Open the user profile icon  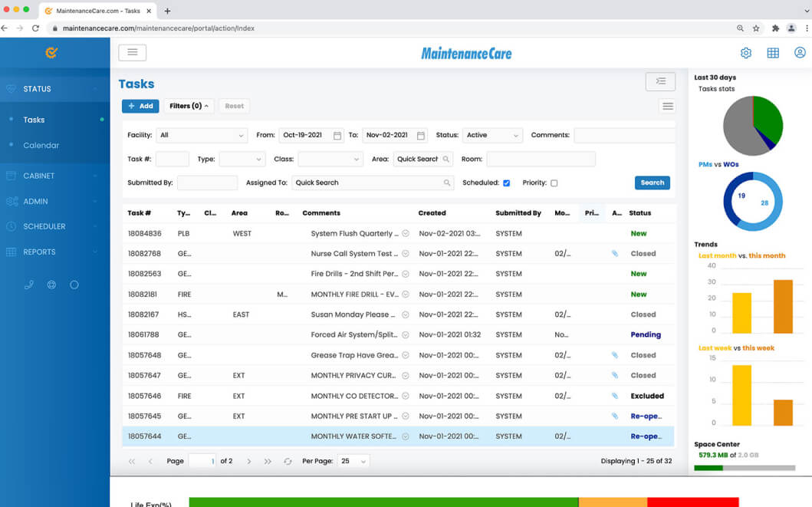point(800,52)
